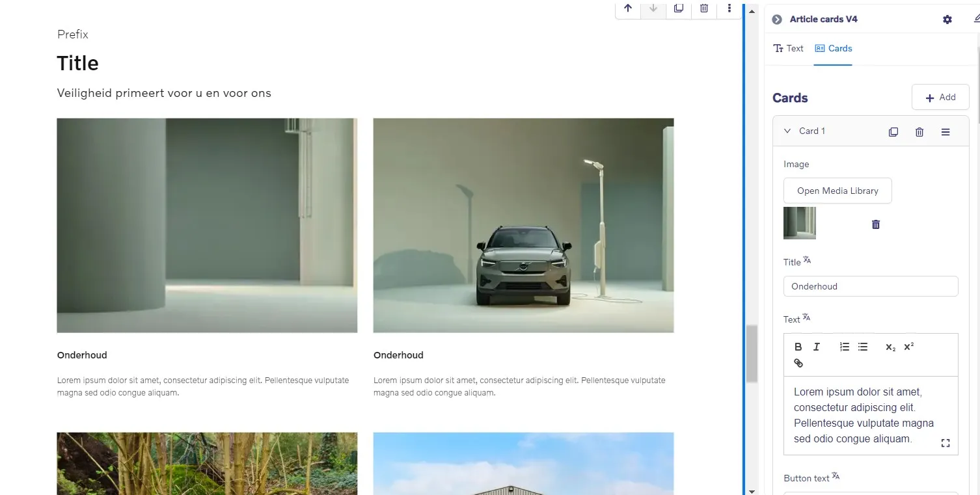Move the block down with the arrow icon
This screenshot has width=980, height=495.
[x=653, y=8]
